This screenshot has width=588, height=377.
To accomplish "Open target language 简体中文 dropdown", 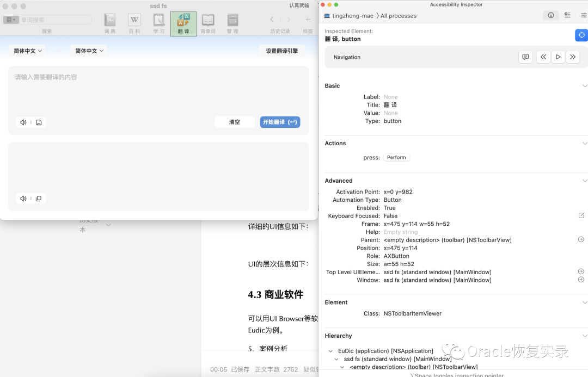I will click(x=89, y=51).
